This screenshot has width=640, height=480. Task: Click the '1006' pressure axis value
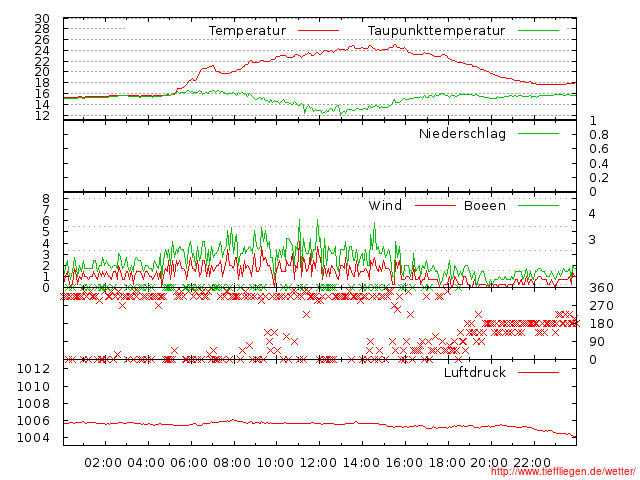pyautogui.click(x=33, y=420)
